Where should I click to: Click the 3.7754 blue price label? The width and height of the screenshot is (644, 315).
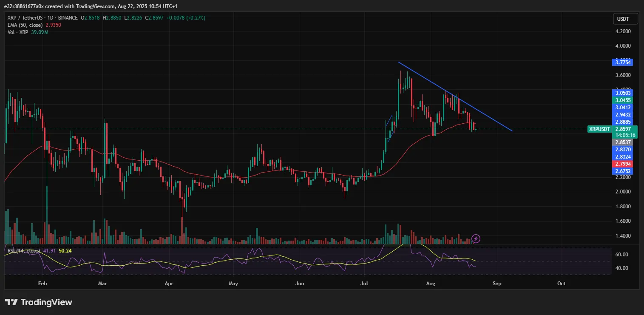pyautogui.click(x=623, y=62)
